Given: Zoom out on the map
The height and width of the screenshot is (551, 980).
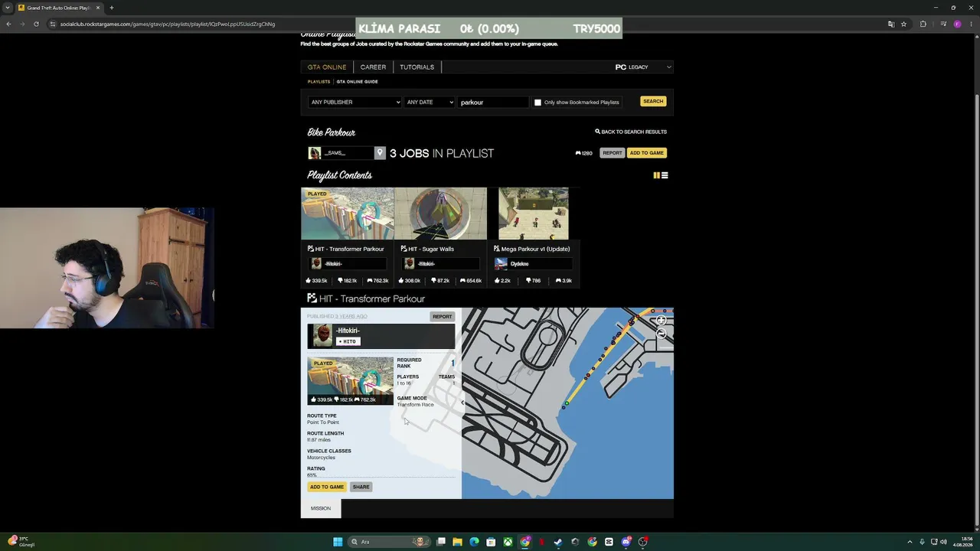Looking at the screenshot, I should [661, 334].
